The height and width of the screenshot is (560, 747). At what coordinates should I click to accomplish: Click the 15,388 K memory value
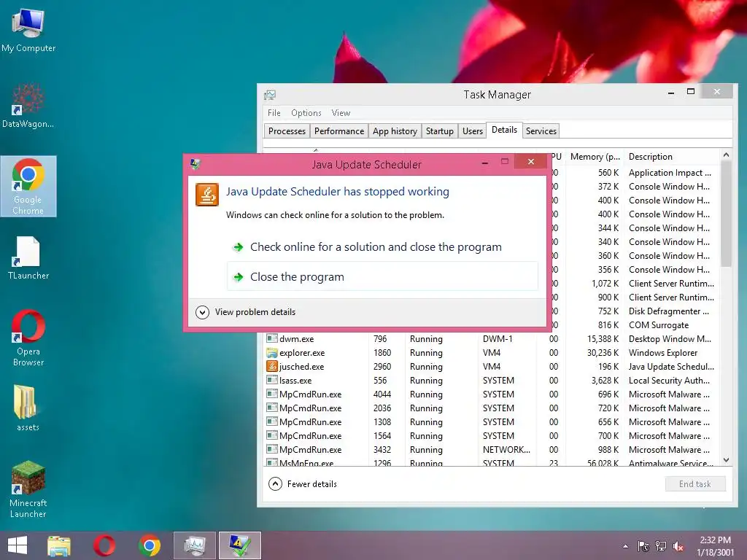point(603,339)
